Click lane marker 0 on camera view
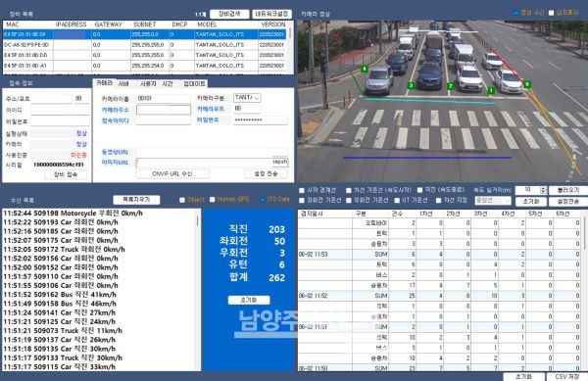This screenshot has width=588, height=381. (527, 84)
